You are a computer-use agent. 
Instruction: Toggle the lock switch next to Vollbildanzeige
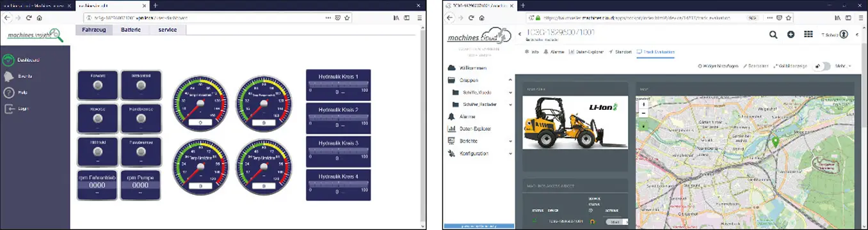[822, 66]
